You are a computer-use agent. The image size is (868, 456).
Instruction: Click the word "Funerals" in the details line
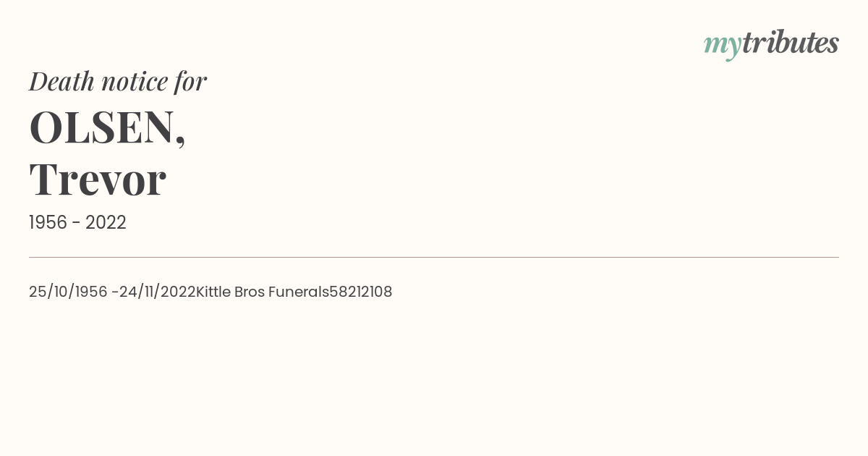298,292
